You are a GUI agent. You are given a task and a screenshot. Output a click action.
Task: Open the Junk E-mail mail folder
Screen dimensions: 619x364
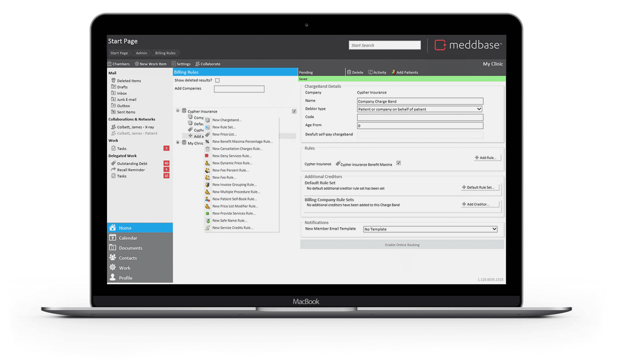126,99
